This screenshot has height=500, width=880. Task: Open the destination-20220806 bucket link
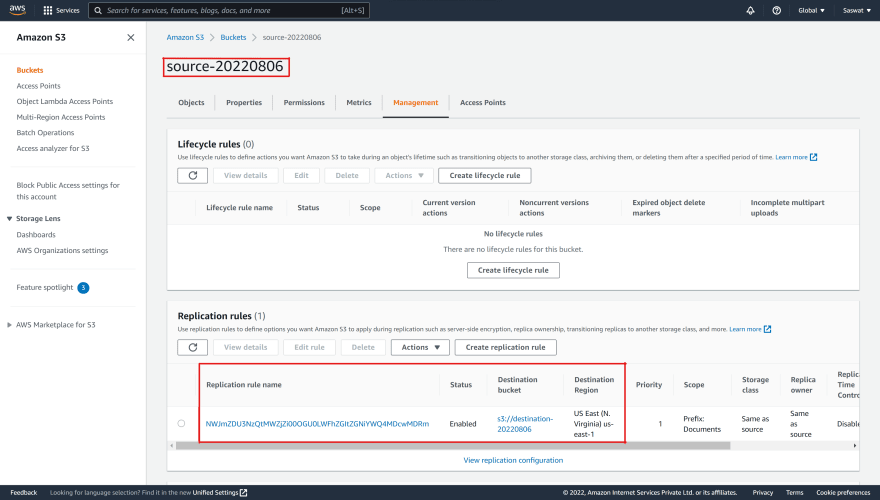tap(525, 424)
